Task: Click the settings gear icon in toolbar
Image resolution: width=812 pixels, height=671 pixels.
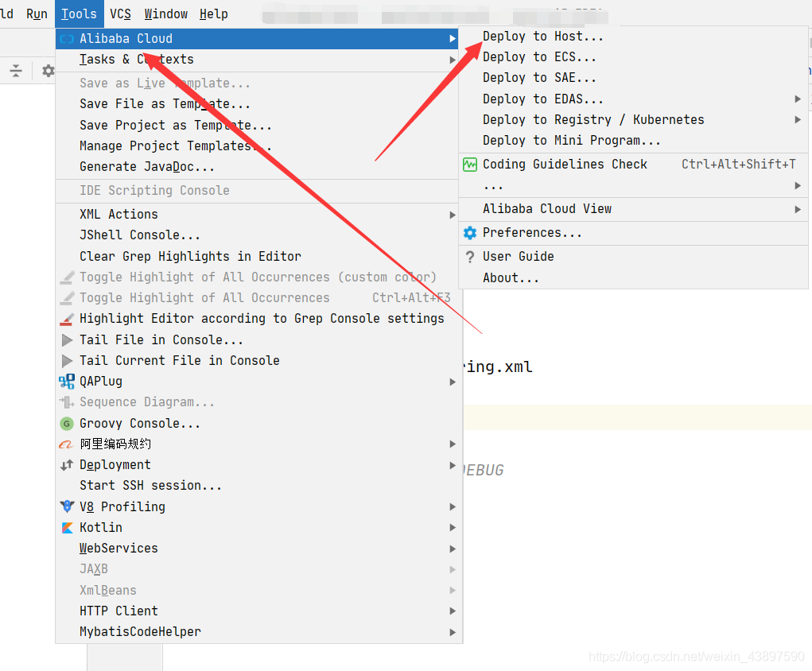Action: click(x=49, y=71)
